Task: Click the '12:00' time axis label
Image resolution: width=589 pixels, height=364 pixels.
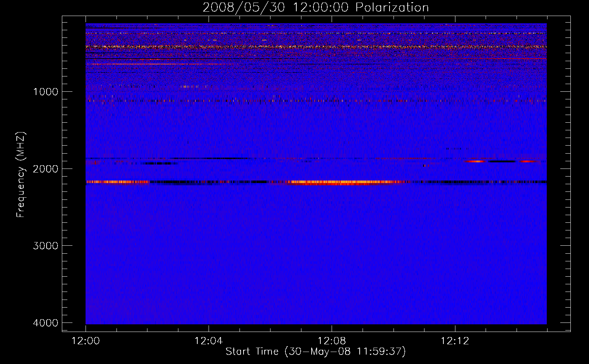Action: tap(86, 341)
